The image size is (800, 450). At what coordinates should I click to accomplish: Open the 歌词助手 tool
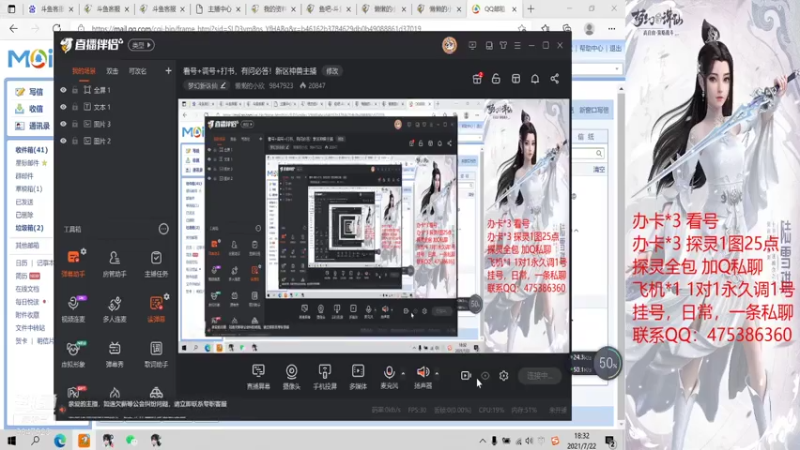coord(156,353)
